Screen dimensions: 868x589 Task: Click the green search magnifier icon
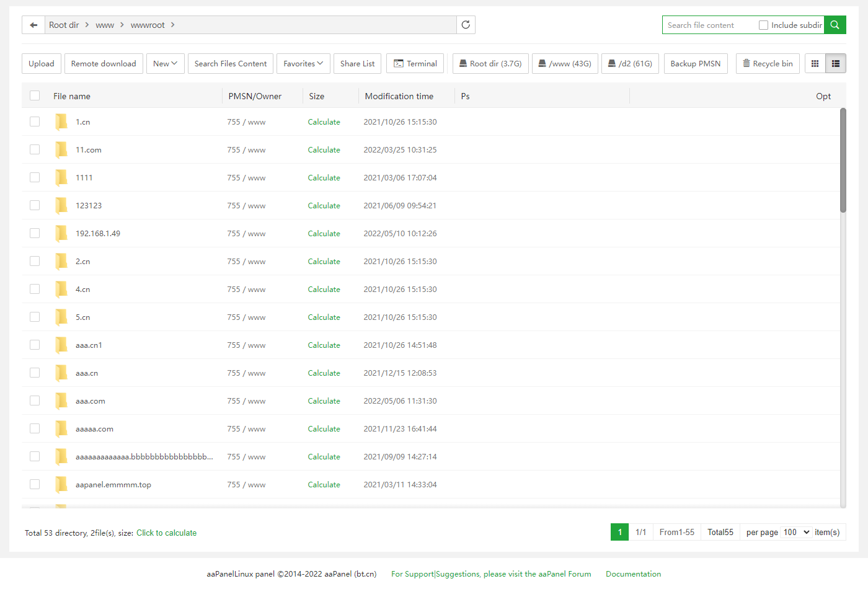835,25
